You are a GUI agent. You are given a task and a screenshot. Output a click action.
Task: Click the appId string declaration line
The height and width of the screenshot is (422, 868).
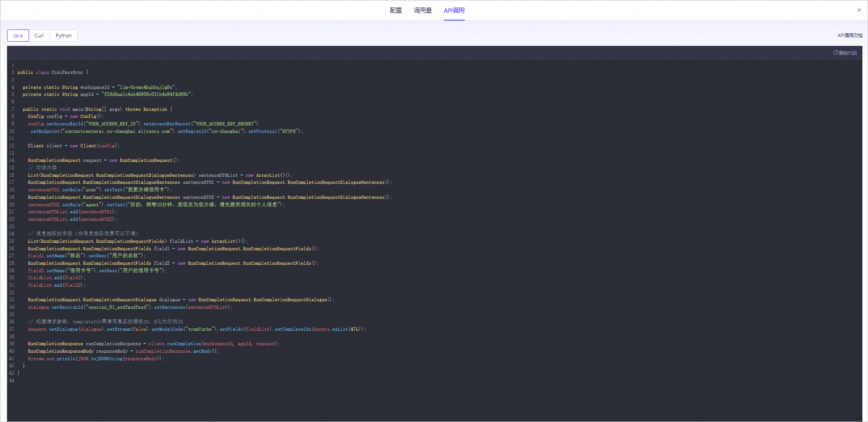pyautogui.click(x=108, y=95)
